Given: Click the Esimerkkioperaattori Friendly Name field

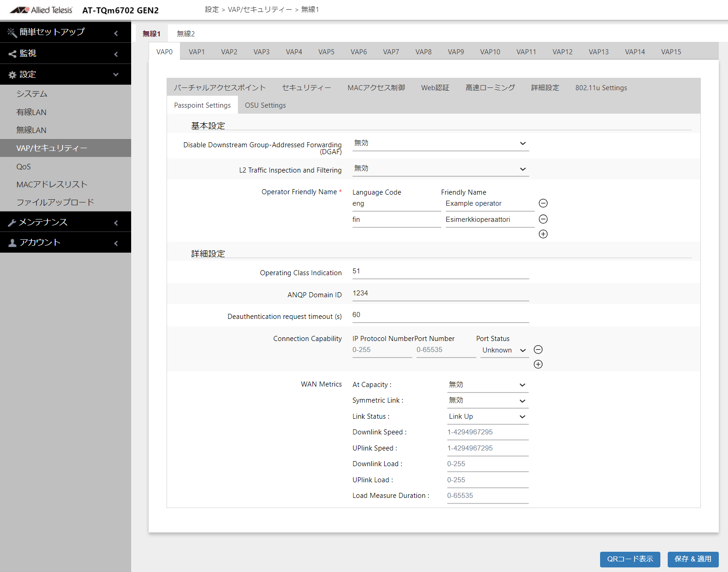Looking at the screenshot, I should point(490,220).
